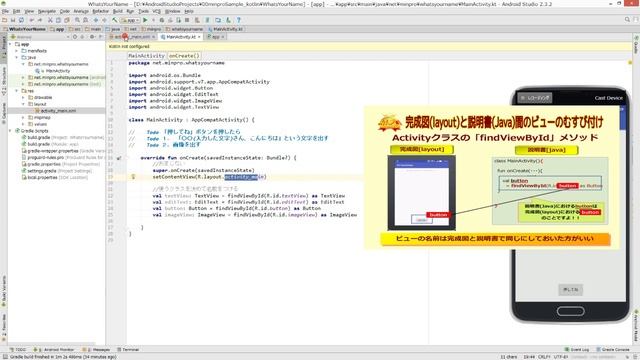
Task: Click the Debug app bug icon
Action: 162,20
